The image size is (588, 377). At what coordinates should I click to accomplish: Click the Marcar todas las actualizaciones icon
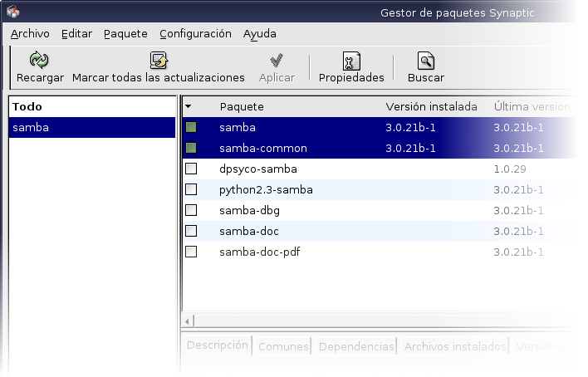(159, 60)
